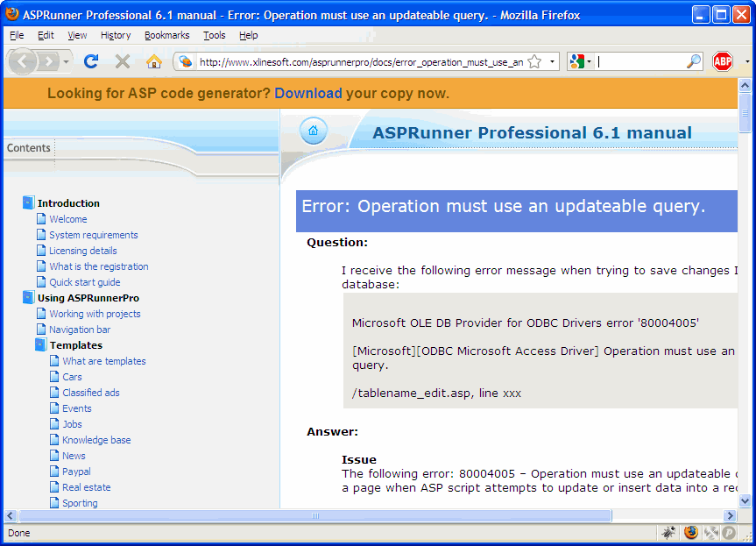
Task: Click the horizontal scrollbar thumb
Action: [x=315, y=515]
